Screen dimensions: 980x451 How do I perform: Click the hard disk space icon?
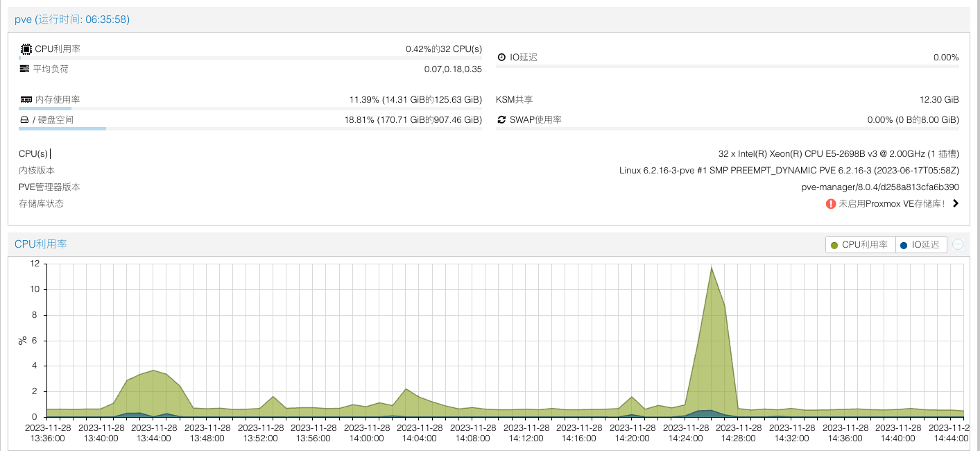(x=24, y=120)
